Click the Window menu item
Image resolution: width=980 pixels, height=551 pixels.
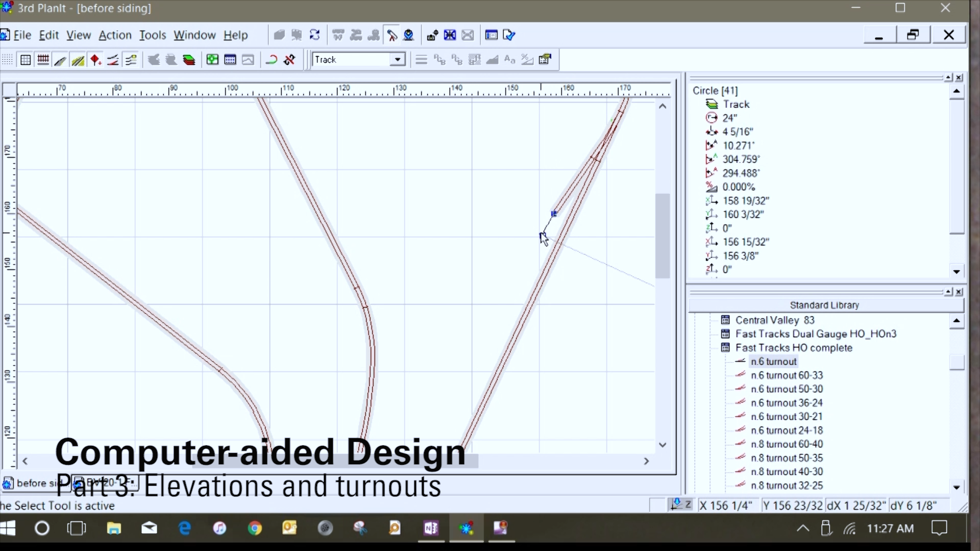click(194, 35)
